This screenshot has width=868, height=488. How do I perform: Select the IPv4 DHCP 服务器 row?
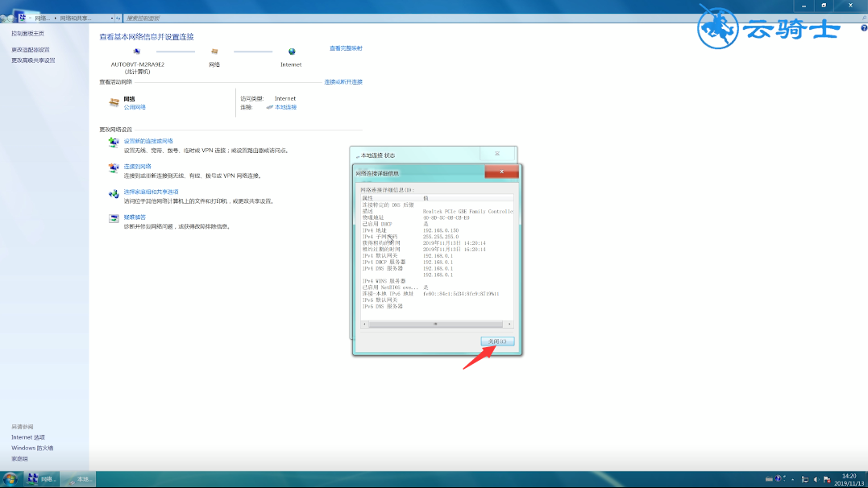coord(437,263)
